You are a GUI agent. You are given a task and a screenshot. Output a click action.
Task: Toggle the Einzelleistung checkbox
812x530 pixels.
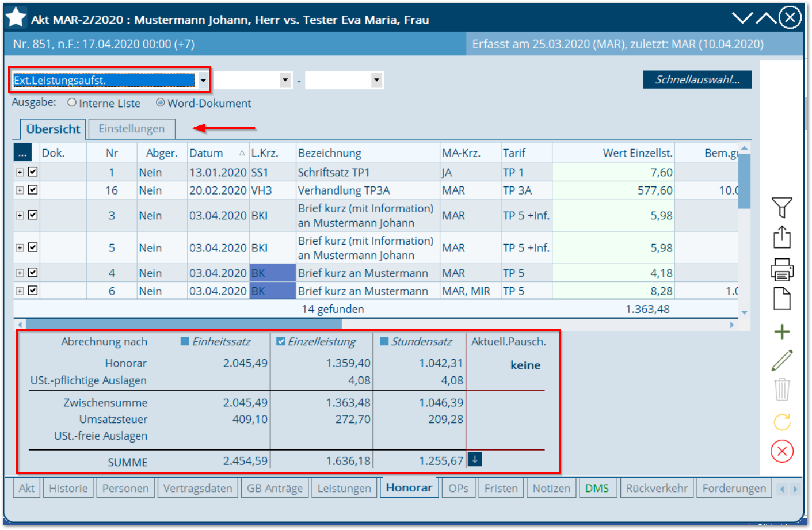pos(281,341)
